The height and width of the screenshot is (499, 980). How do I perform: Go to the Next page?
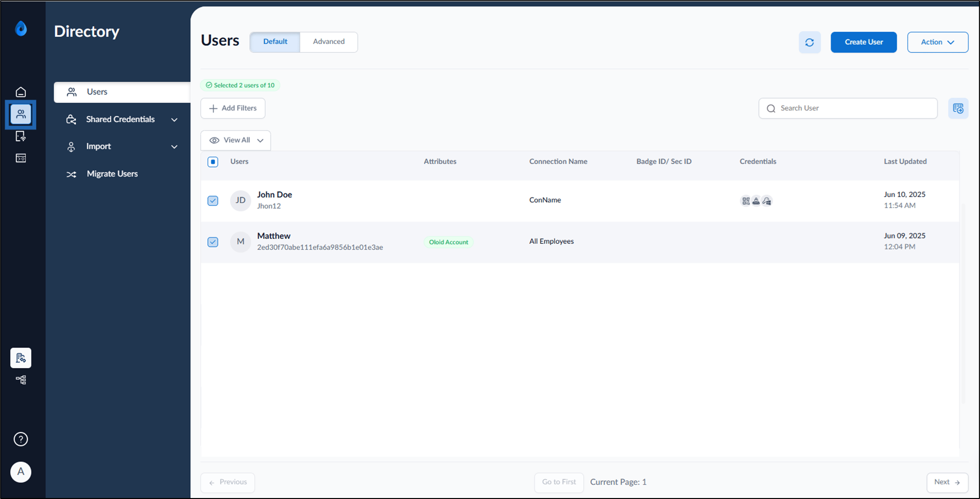[947, 482]
